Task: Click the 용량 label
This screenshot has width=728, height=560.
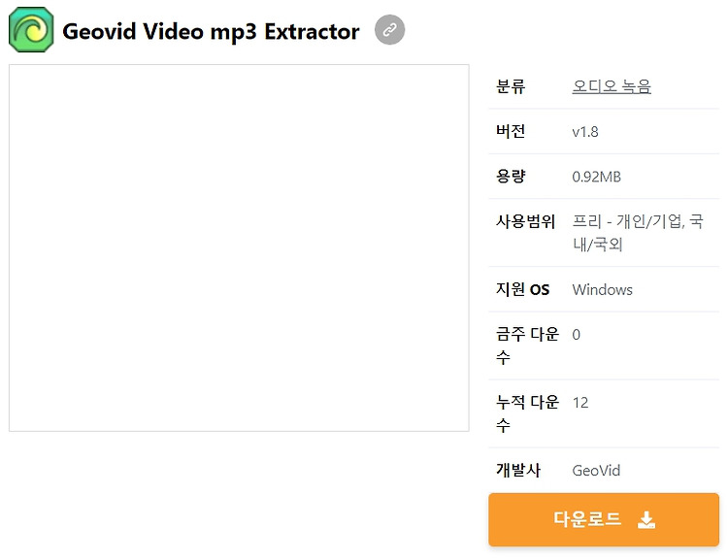Action: (511, 177)
